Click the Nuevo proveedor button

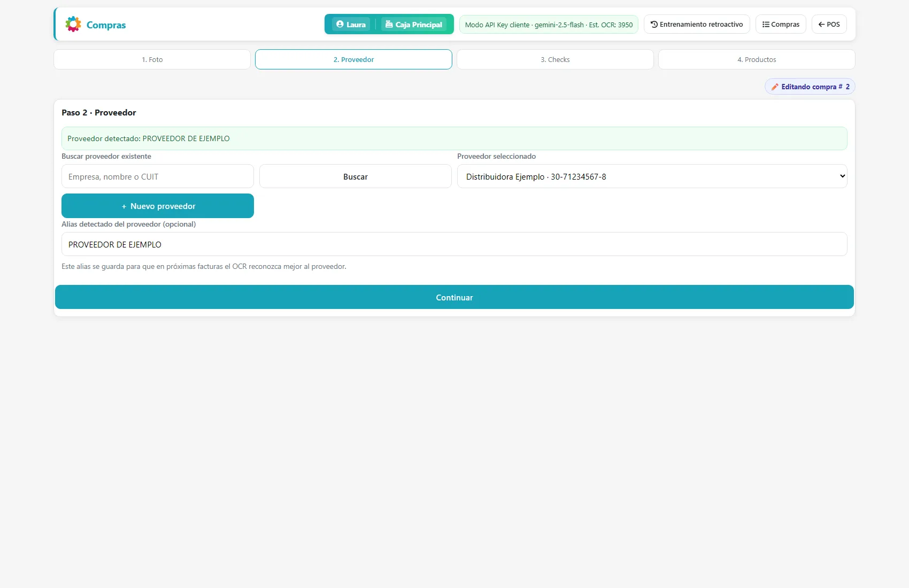(158, 206)
